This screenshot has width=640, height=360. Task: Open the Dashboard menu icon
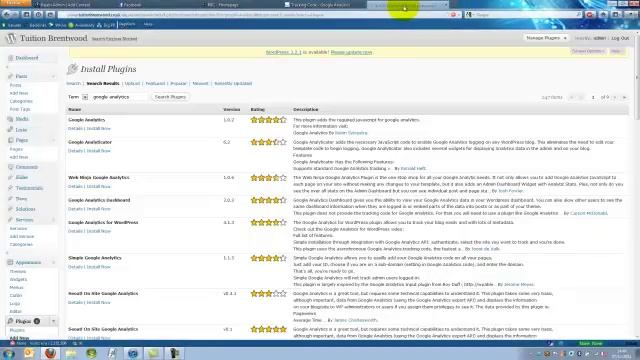(x=11, y=58)
